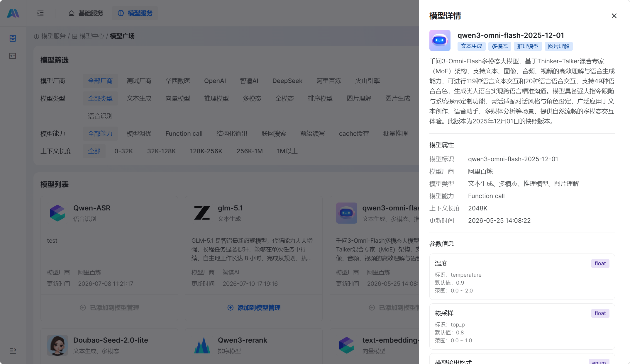Filter by 阿里百炼 vendor
The height and width of the screenshot is (364, 630).
(x=329, y=81)
